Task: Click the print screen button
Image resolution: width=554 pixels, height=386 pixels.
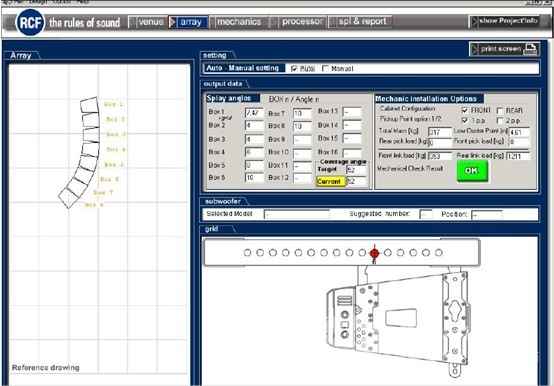Action: click(504, 49)
